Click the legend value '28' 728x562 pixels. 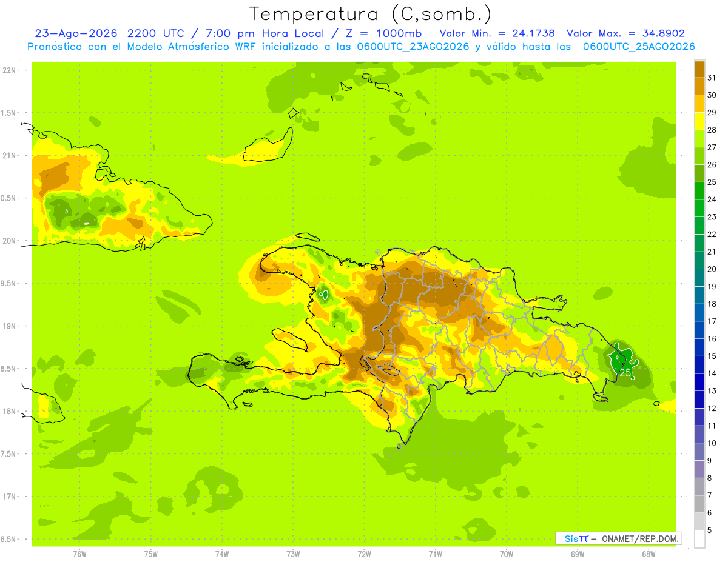click(x=712, y=130)
